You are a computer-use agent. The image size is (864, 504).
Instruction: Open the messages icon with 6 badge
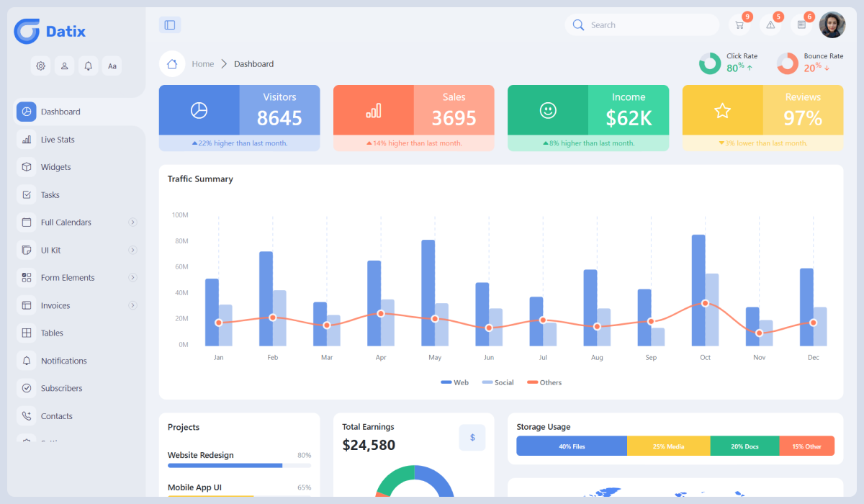click(801, 24)
